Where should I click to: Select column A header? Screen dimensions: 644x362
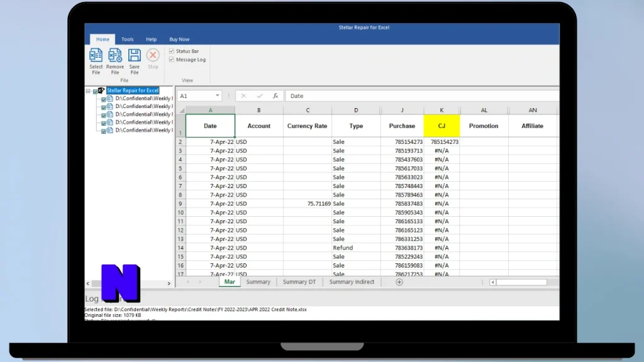[210, 111]
